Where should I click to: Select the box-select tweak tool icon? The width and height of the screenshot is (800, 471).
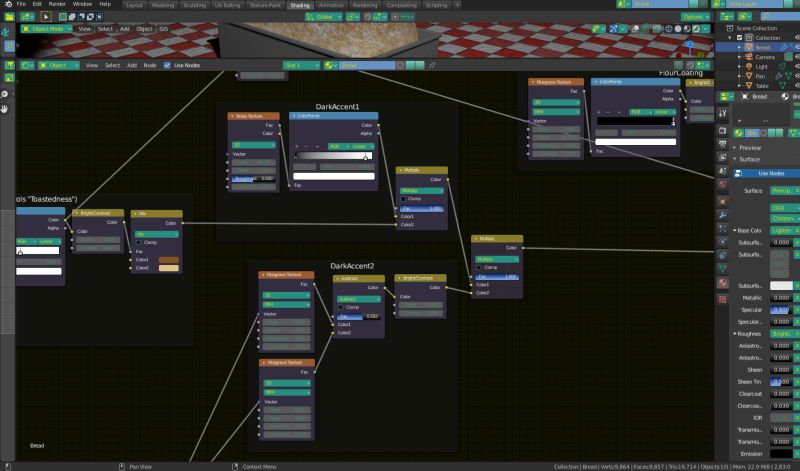point(46,17)
